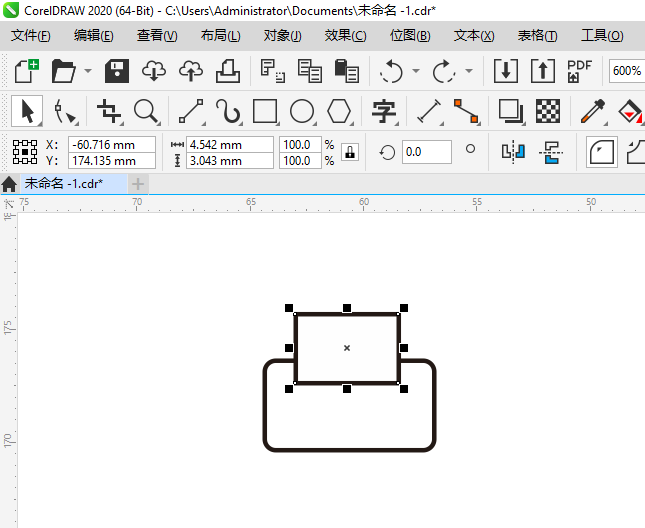This screenshot has height=528, width=645.
Task: Click the rotation angle field
Action: pos(427,152)
